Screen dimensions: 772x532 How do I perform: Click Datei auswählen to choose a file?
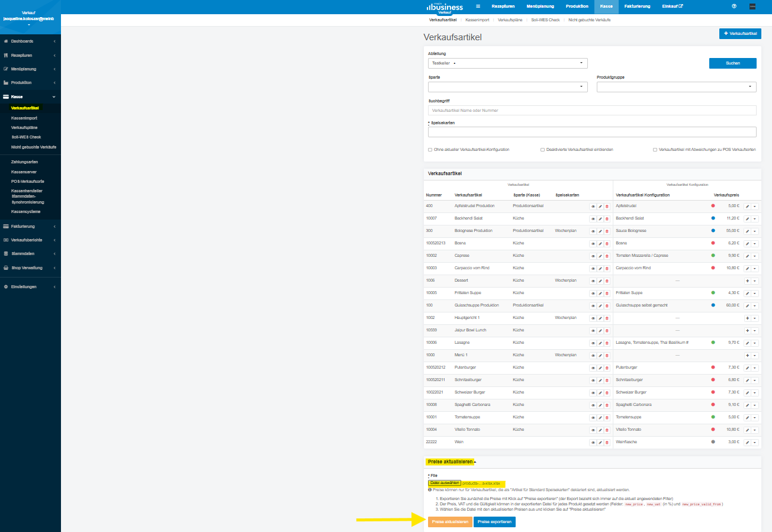(445, 483)
